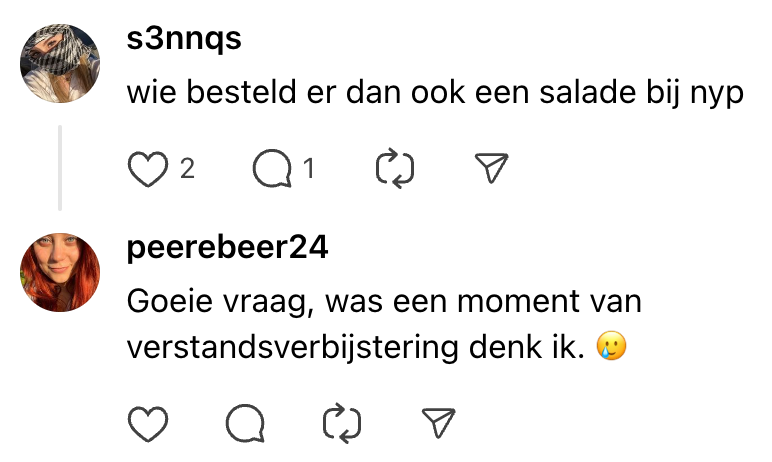Image resolution: width=772 pixels, height=462 pixels.
Task: Click the vertical thread line below s3nnqs avatar
Action: pyautogui.click(x=60, y=168)
